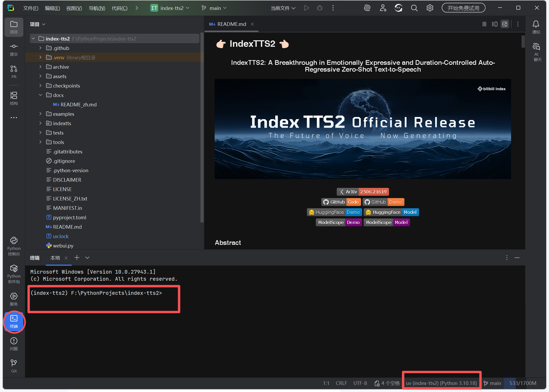Open the Edit menu
The height and width of the screenshot is (392, 549).
coord(52,8)
